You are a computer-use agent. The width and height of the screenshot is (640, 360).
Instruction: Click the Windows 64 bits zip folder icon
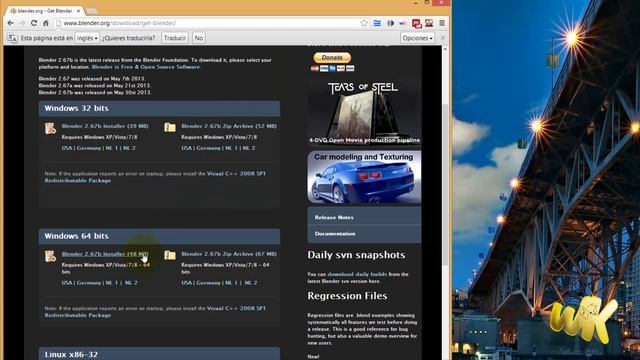pyautogui.click(x=170, y=255)
